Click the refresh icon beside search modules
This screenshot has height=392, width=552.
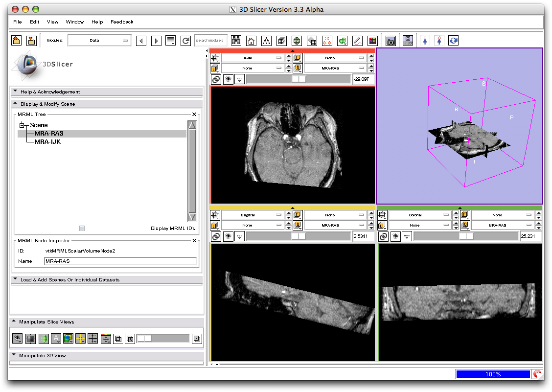point(185,41)
